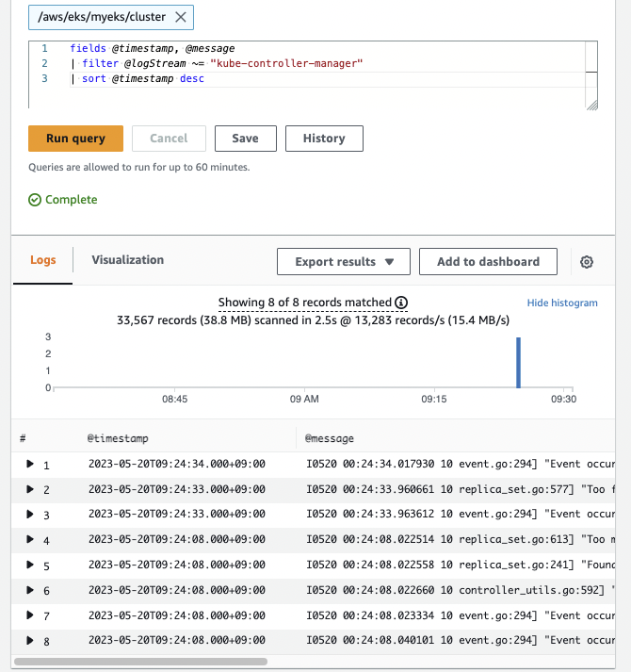Hide the histogram
Screen dimensions: 631x672
click(562, 303)
